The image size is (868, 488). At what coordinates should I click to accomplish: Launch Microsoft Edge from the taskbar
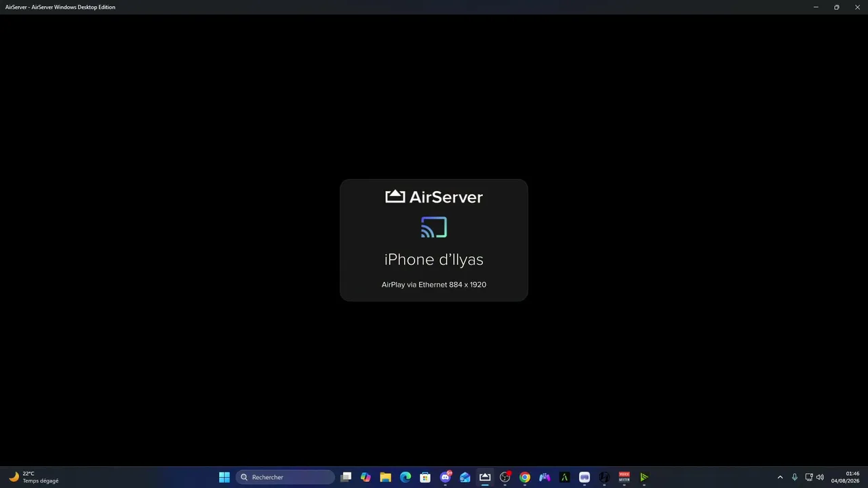tap(406, 477)
